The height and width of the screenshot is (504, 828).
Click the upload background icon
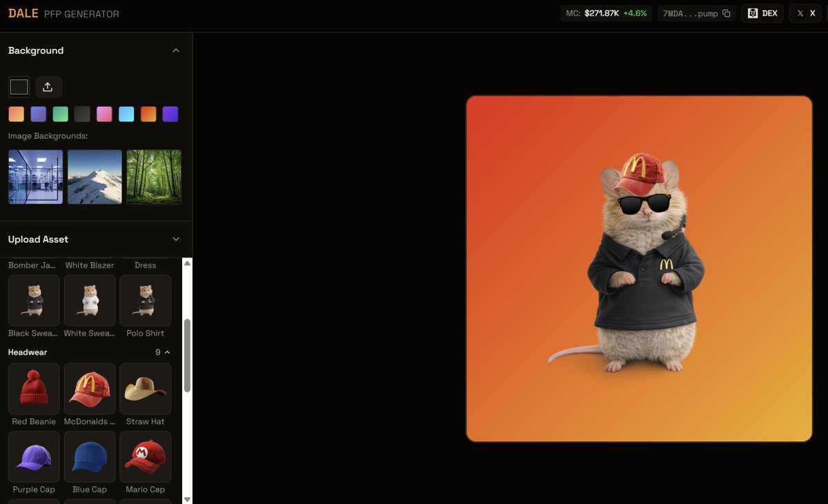click(48, 86)
